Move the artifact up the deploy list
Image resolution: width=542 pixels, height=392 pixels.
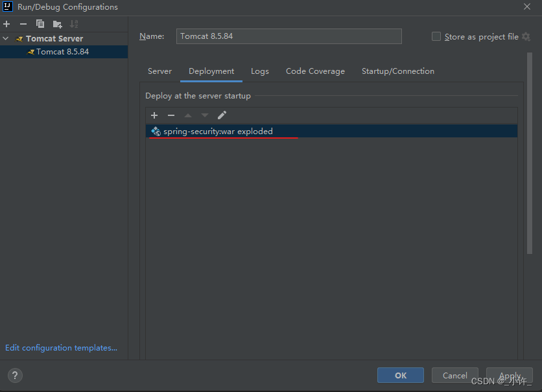coord(188,115)
